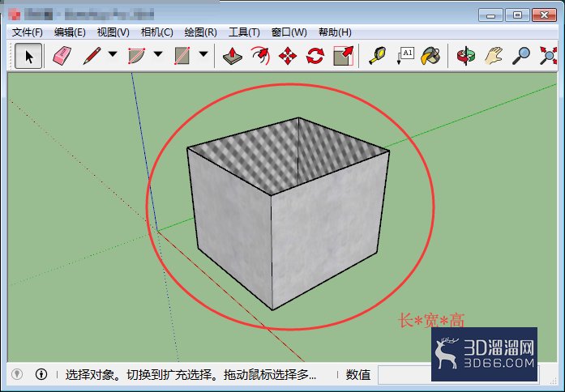Close the SketchUp window

(545, 15)
